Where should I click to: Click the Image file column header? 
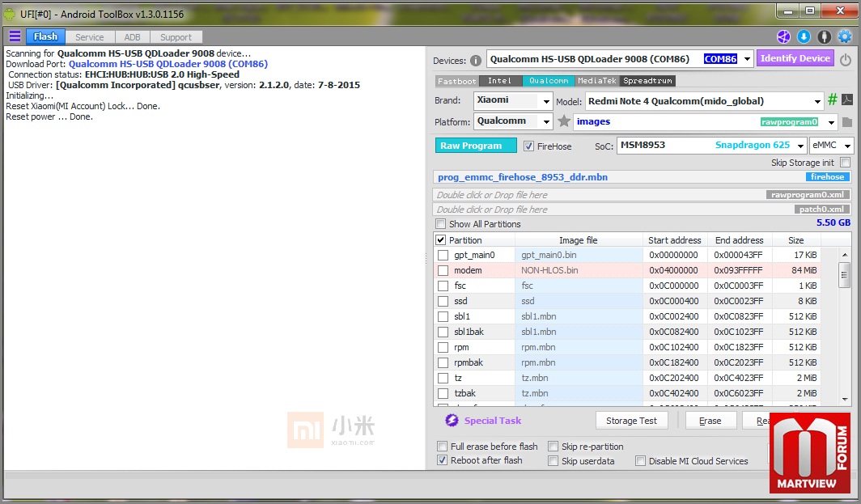[x=579, y=240]
